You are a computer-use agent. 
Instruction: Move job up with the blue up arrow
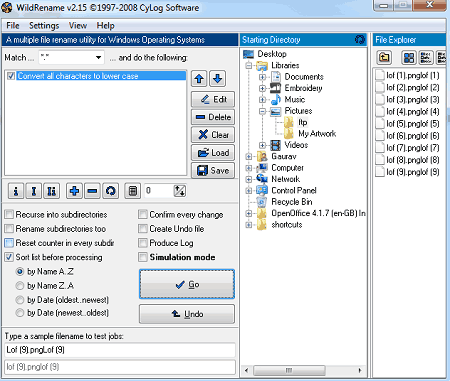(199, 79)
